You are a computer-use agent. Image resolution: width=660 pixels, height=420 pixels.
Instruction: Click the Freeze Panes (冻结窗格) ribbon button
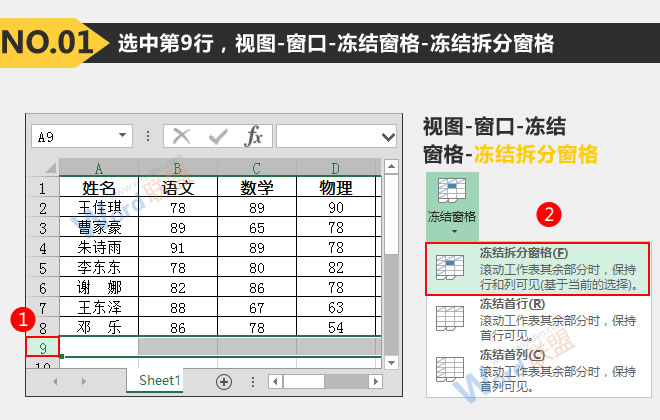(x=452, y=206)
